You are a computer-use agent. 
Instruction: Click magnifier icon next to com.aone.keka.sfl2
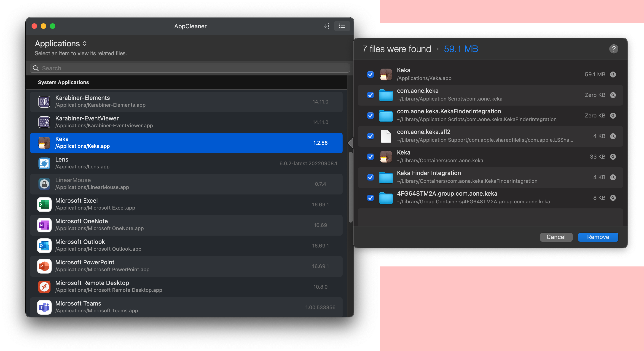(613, 136)
